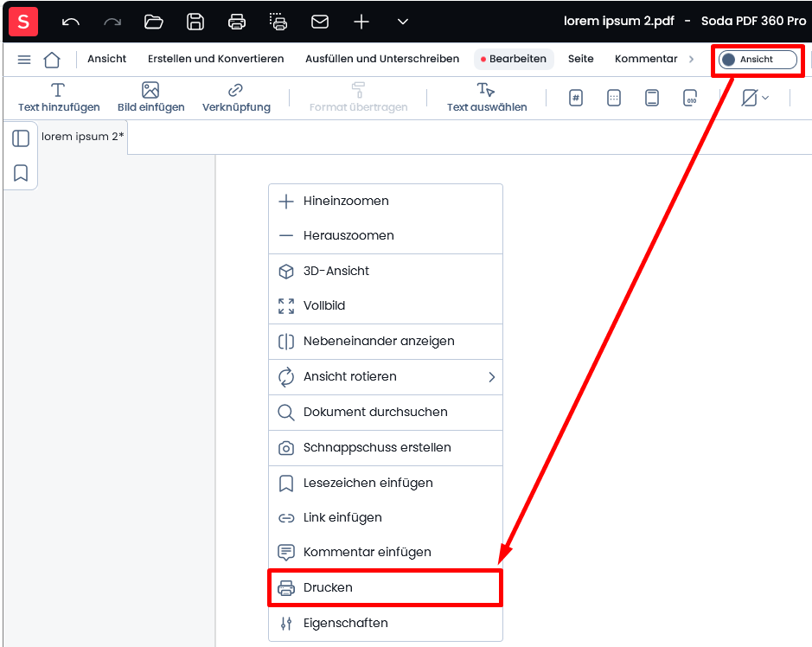
Task: Choose Dokument durchsuchen
Action: tap(386, 413)
